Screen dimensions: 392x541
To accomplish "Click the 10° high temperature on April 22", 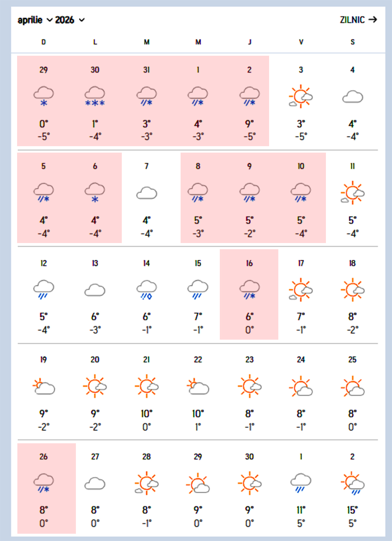I will [x=198, y=414].
